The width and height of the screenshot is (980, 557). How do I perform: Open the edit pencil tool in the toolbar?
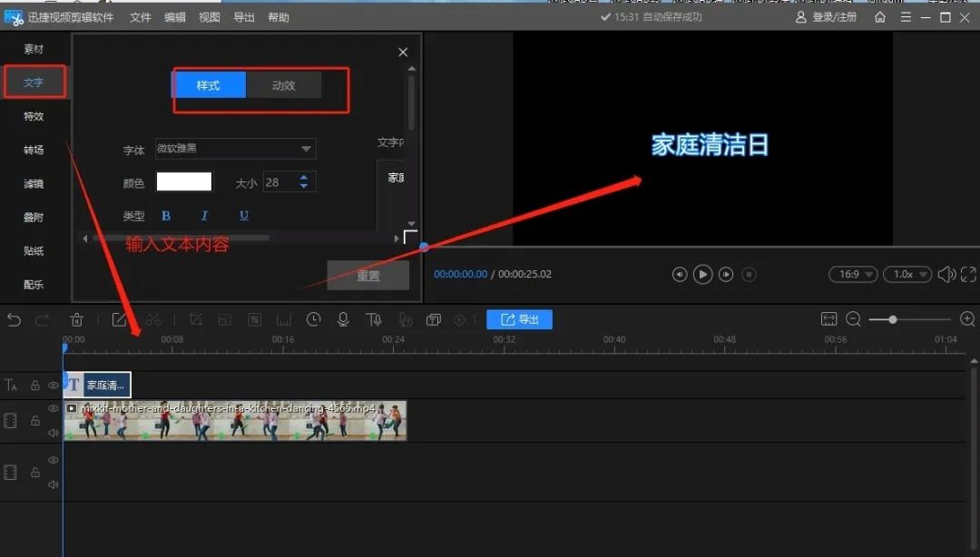point(119,319)
